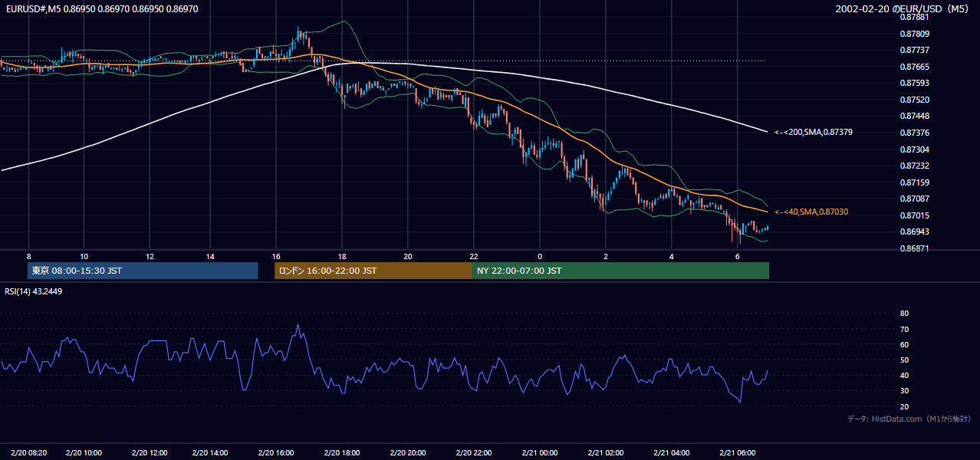Click the 2/20 18:00 time axis label

[342, 452]
